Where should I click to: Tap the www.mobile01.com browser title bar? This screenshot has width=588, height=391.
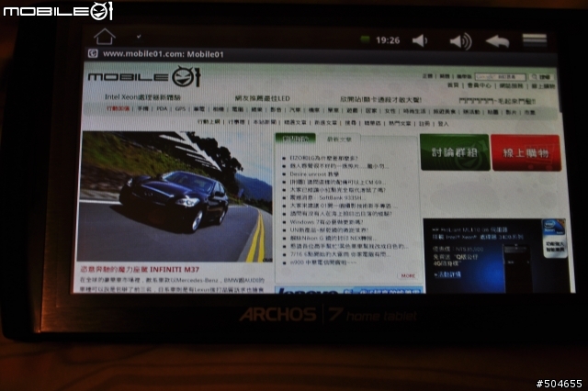[321, 54]
